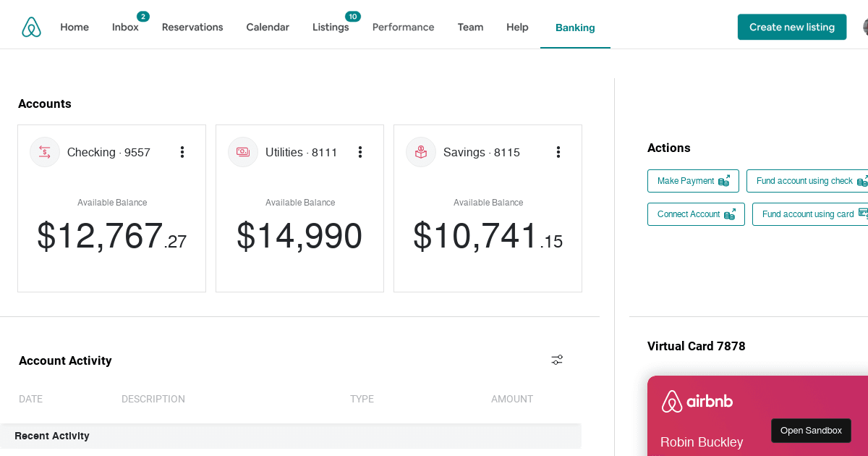Open the Account Activity filter icon
868x456 pixels.
(556, 360)
